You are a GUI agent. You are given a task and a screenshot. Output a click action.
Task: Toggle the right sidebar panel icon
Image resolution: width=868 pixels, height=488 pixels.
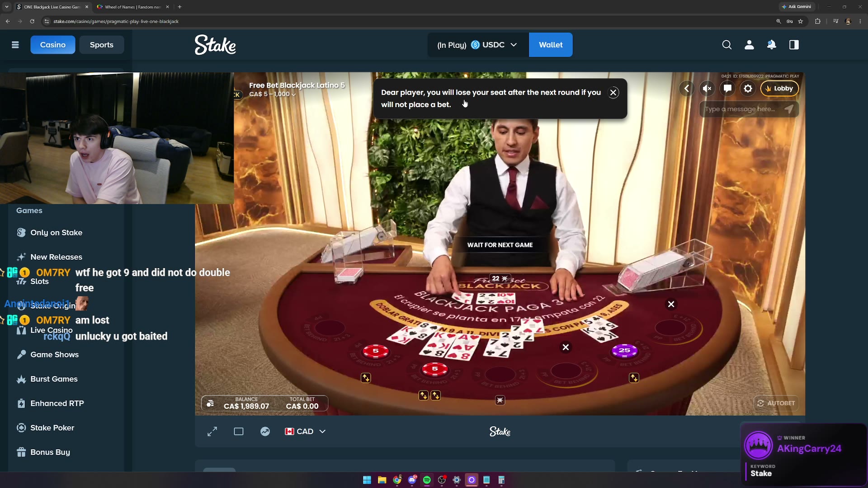tap(794, 45)
